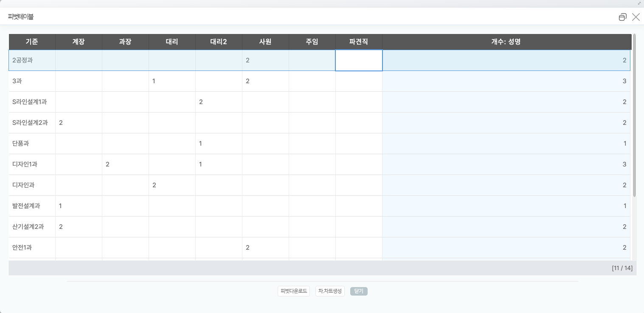
Task: Click the 디자인과 row label
Action: click(x=32, y=185)
